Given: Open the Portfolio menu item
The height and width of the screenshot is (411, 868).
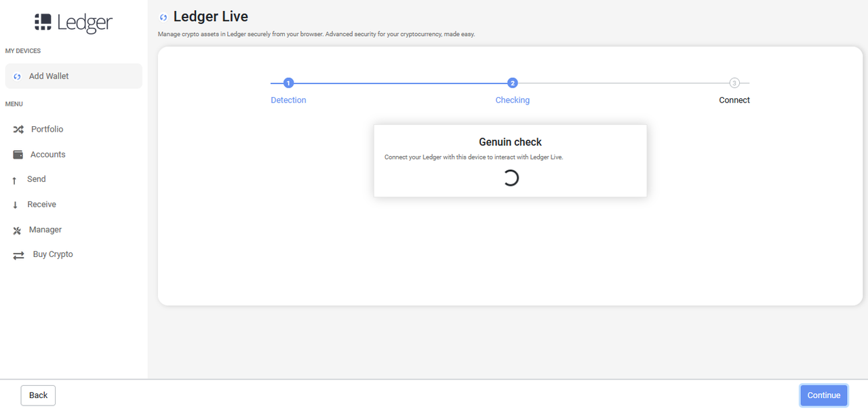Looking at the screenshot, I should pyautogui.click(x=47, y=130).
